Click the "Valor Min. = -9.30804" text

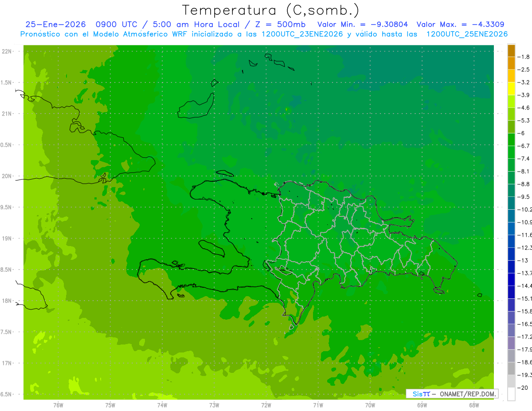coord(363,24)
